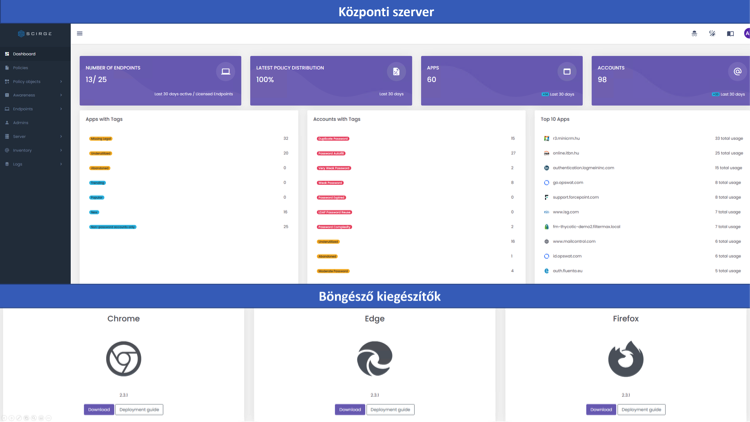This screenshot has width=750, height=422.
Task: Click the Scirge logo in the sidebar
Action: (35, 33)
